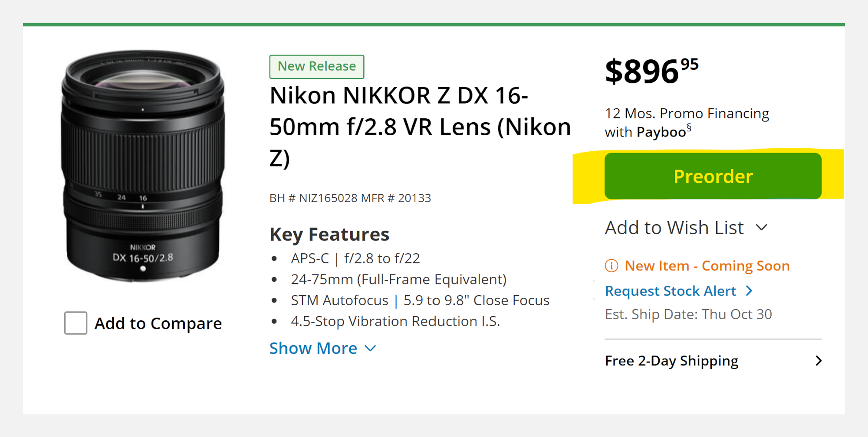Click the Payboo financing link
Screen dimensions: 868x437
coord(661,132)
